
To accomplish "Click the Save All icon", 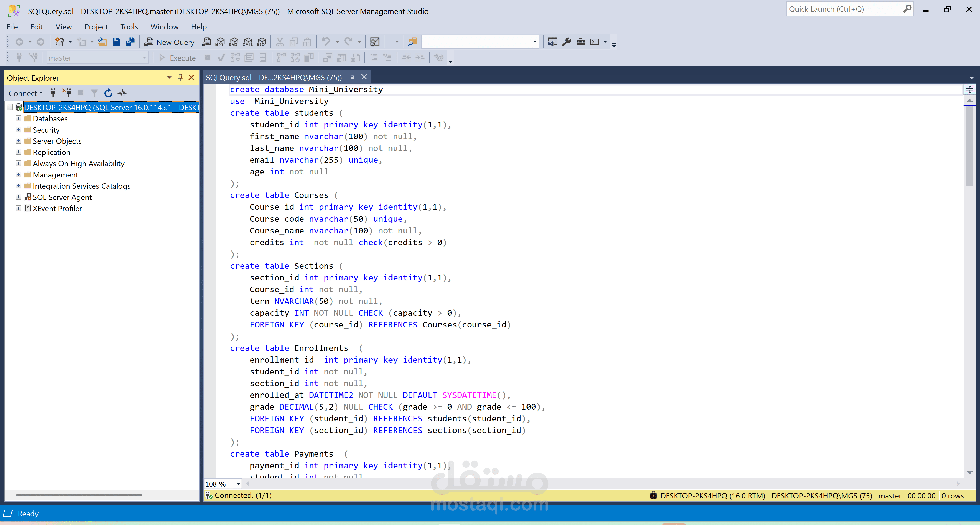I will [x=130, y=42].
